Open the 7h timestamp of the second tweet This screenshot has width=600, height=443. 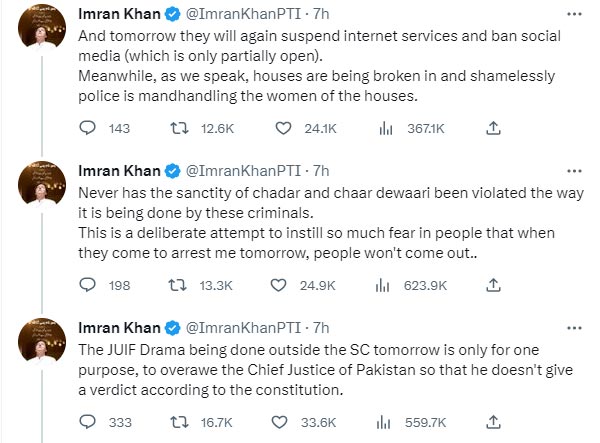(x=317, y=171)
